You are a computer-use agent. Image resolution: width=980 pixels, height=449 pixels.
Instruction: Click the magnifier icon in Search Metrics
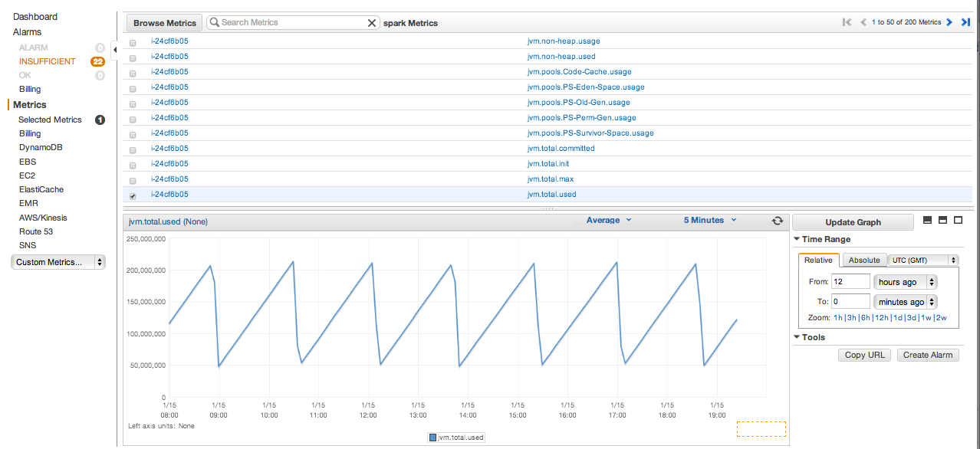pos(215,23)
